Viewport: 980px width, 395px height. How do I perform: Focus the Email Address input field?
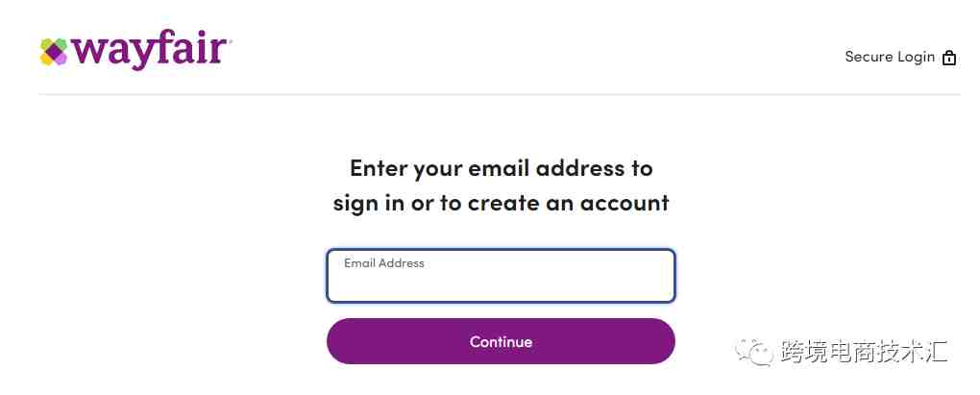(501, 276)
